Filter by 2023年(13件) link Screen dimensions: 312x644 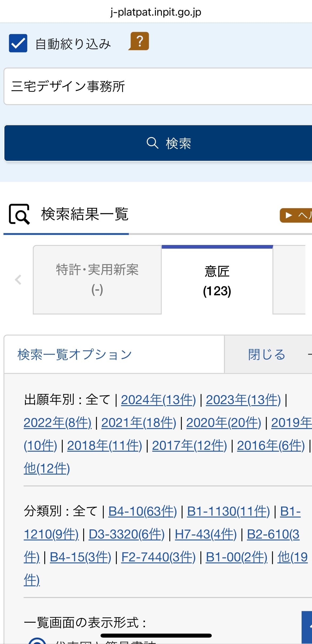pos(243,400)
